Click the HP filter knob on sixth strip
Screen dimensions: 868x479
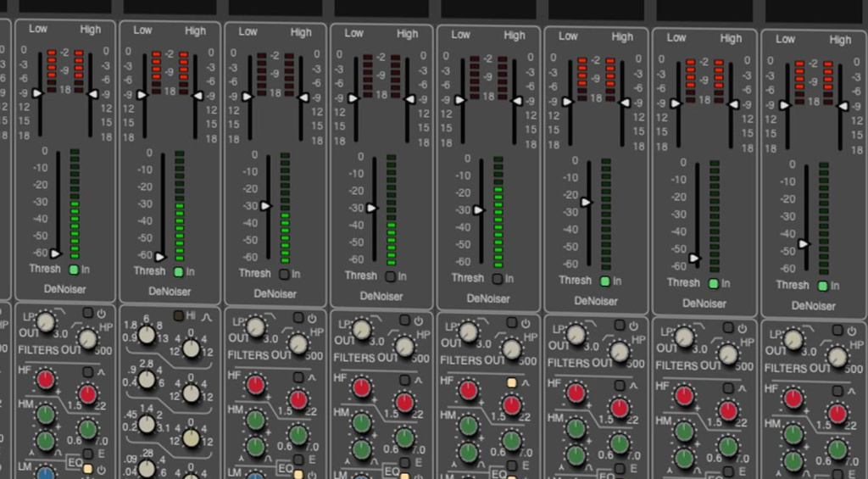tap(620, 352)
